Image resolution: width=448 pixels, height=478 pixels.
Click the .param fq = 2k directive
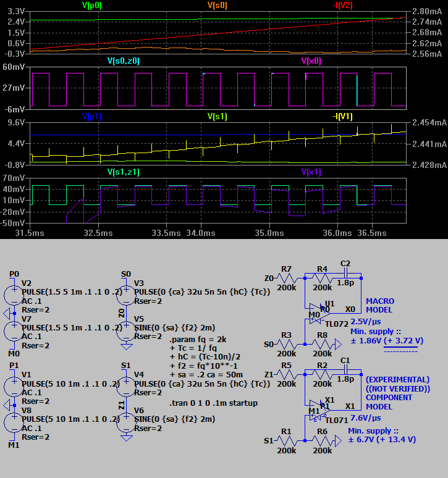198,340
